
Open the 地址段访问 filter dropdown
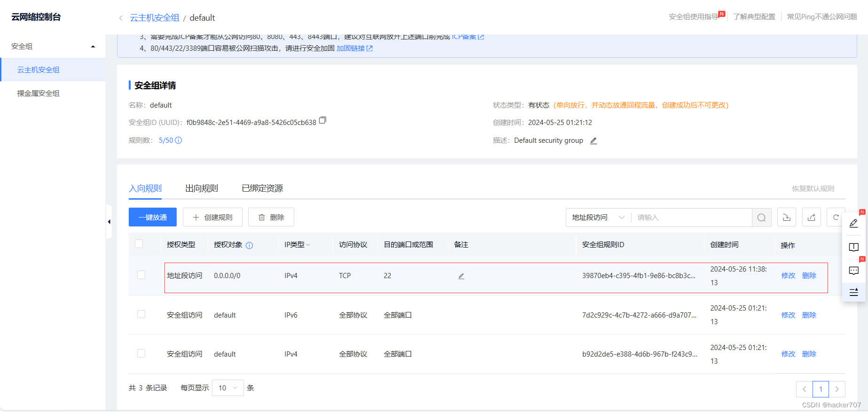point(598,218)
